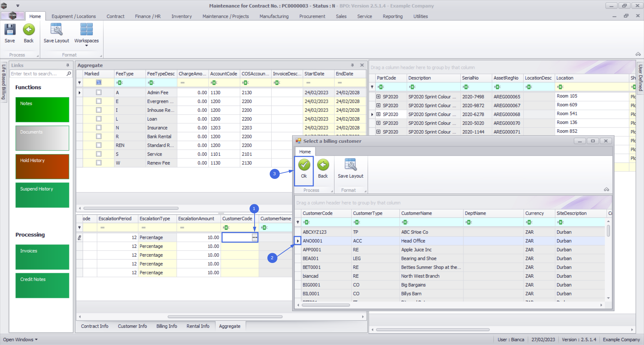Click the Aggregate grid horizontal scrollbar
The width and height of the screenshot is (644, 345).
[x=131, y=208]
